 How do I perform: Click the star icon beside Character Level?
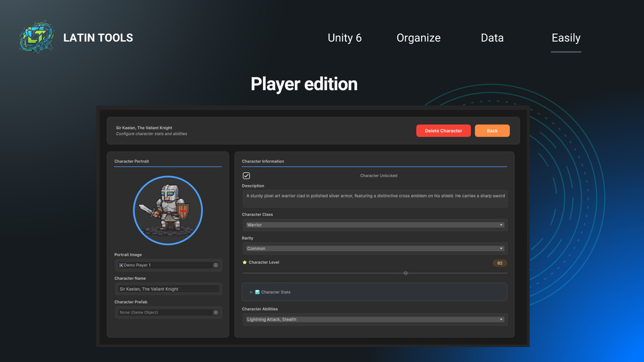(244, 262)
